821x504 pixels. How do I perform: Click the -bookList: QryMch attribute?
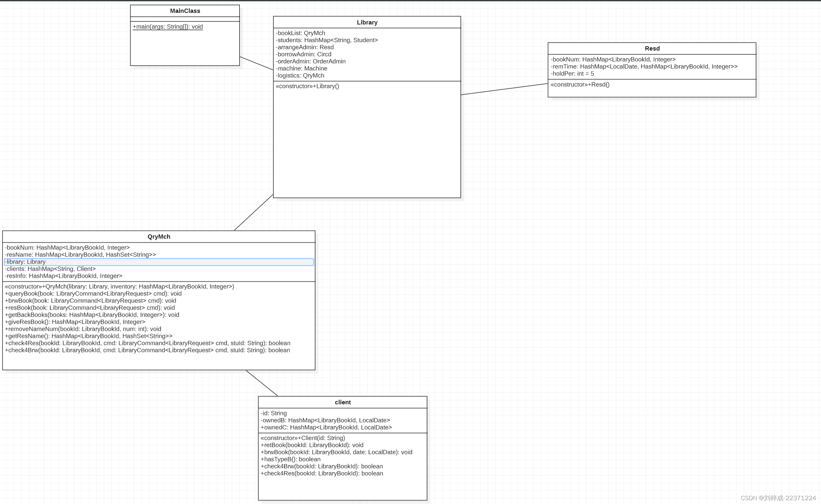coord(300,33)
